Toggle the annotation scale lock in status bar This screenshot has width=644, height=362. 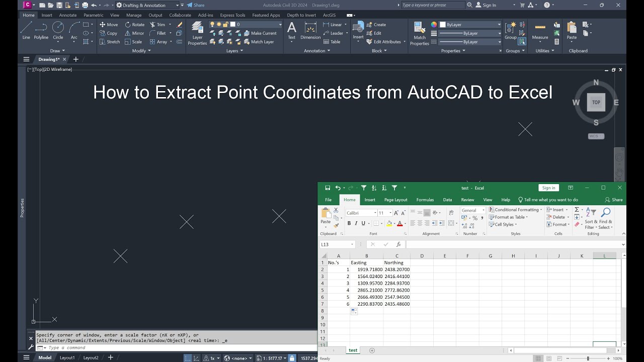point(292,358)
